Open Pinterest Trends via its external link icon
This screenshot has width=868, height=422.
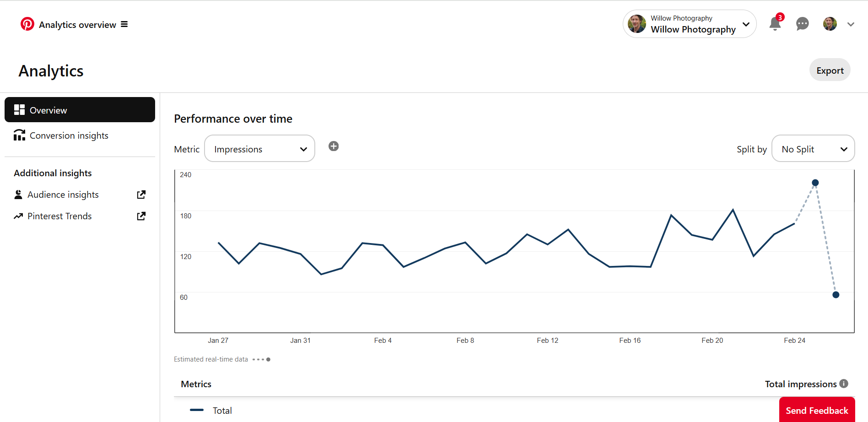pos(141,216)
